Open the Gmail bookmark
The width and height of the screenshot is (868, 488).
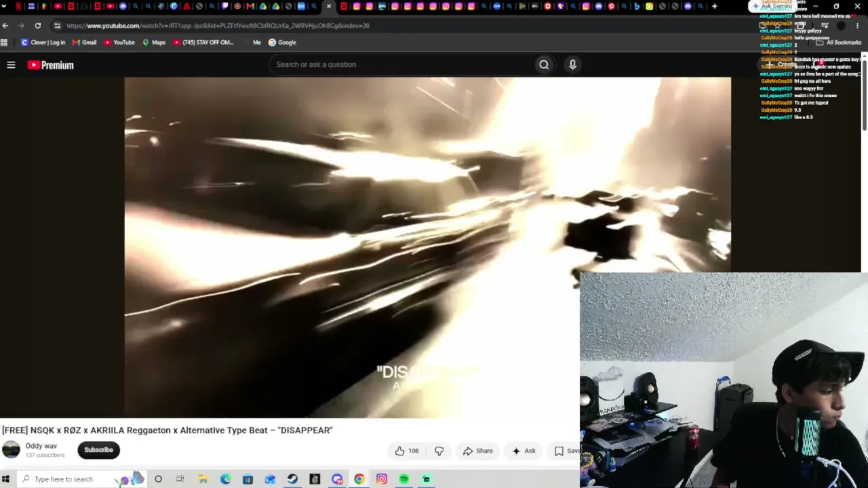pyautogui.click(x=84, y=42)
